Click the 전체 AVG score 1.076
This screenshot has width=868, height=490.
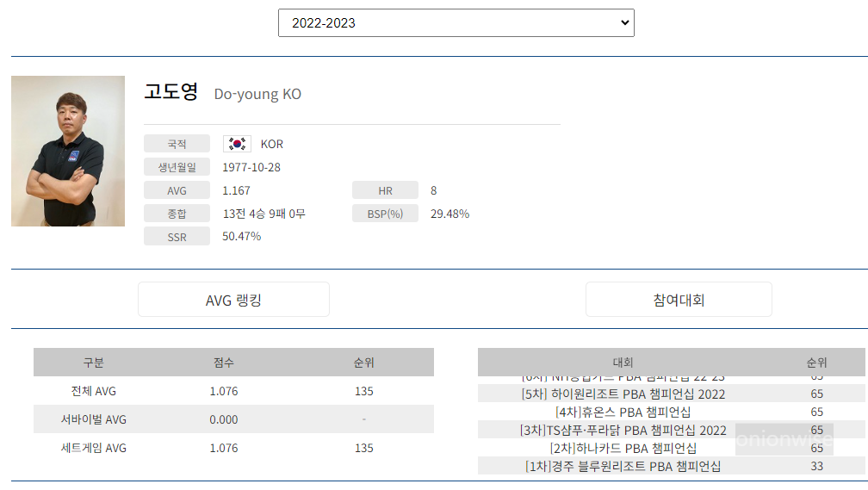(x=224, y=391)
